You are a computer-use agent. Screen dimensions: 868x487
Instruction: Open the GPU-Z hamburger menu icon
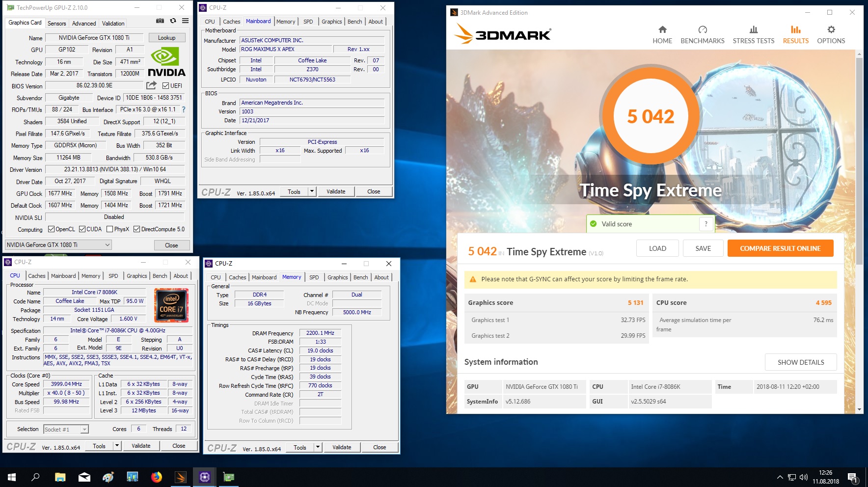pyautogui.click(x=185, y=21)
